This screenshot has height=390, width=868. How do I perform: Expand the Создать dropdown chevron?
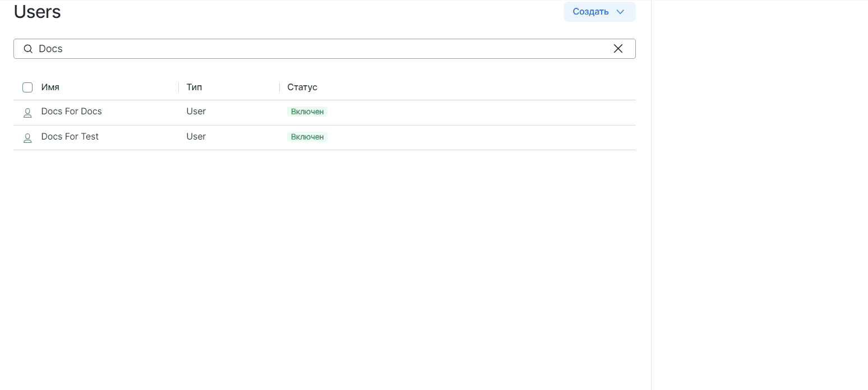coord(620,12)
